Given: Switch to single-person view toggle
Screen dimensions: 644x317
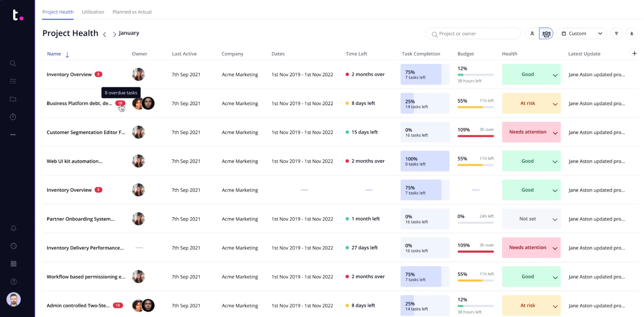Looking at the screenshot, I should pos(532,33).
